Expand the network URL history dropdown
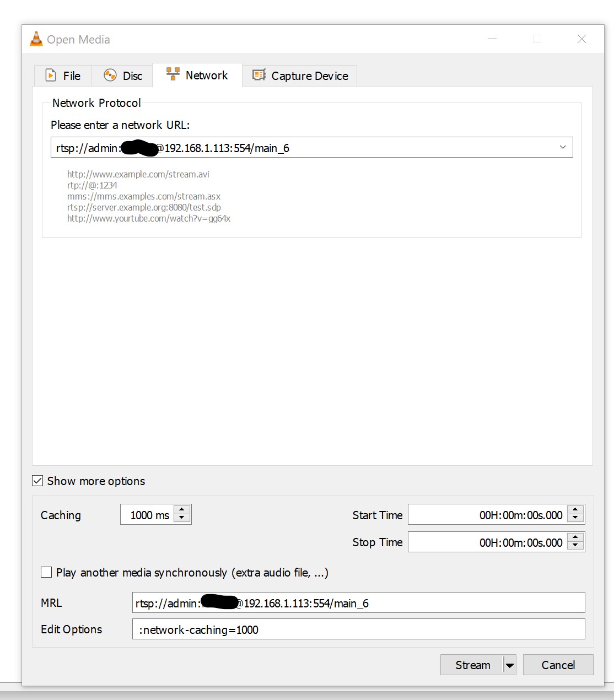Image resolution: width=614 pixels, height=700 pixels. click(x=563, y=147)
